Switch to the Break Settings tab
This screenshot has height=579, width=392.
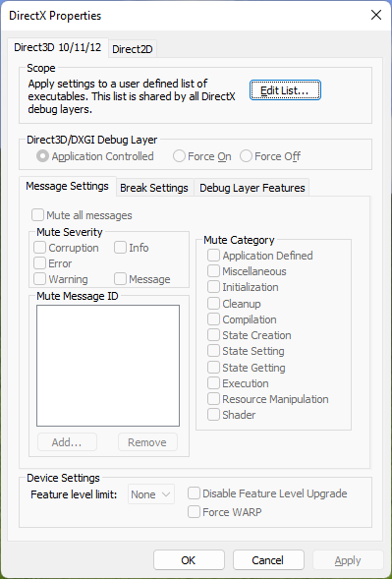(x=154, y=188)
